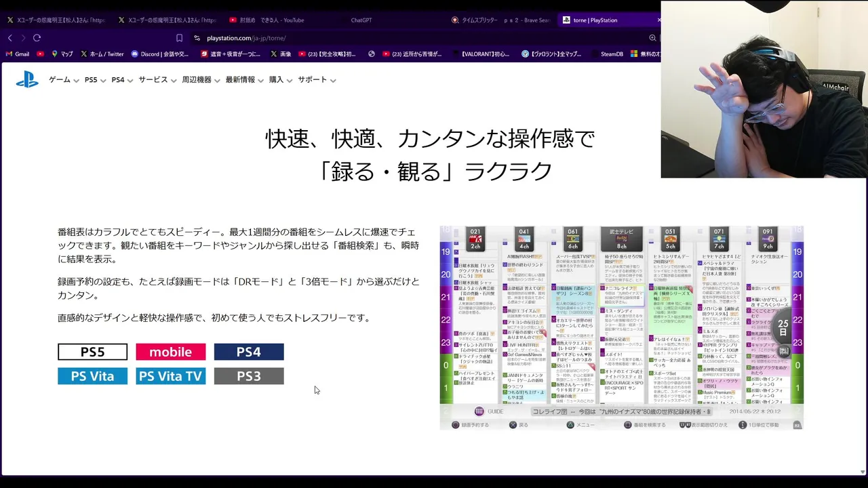Open the マップ bookmark

coord(62,54)
